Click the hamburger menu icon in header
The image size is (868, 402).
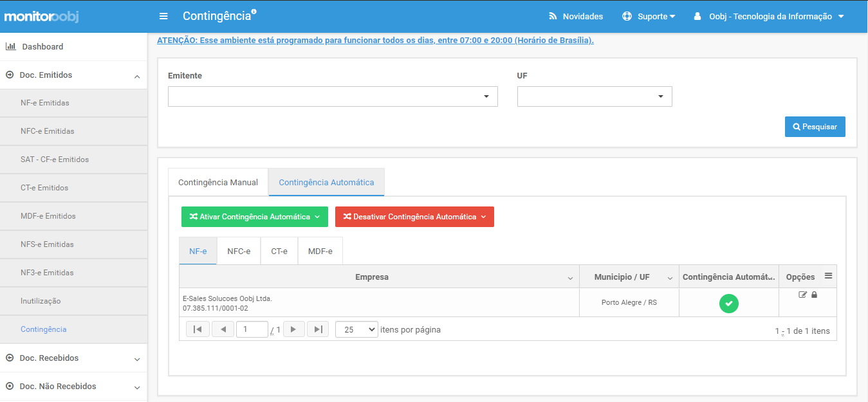click(163, 16)
